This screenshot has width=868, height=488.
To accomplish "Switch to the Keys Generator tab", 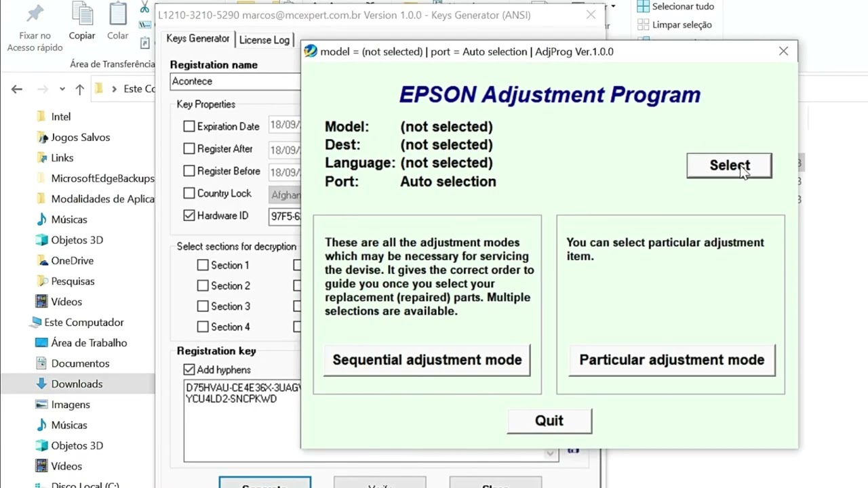I will pyautogui.click(x=198, y=39).
